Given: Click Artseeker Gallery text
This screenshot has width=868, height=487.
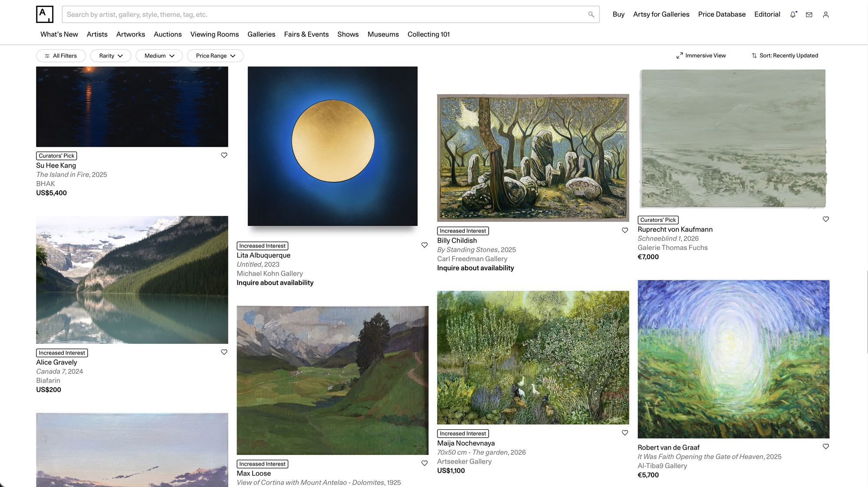Looking at the screenshot, I should (x=464, y=461).
